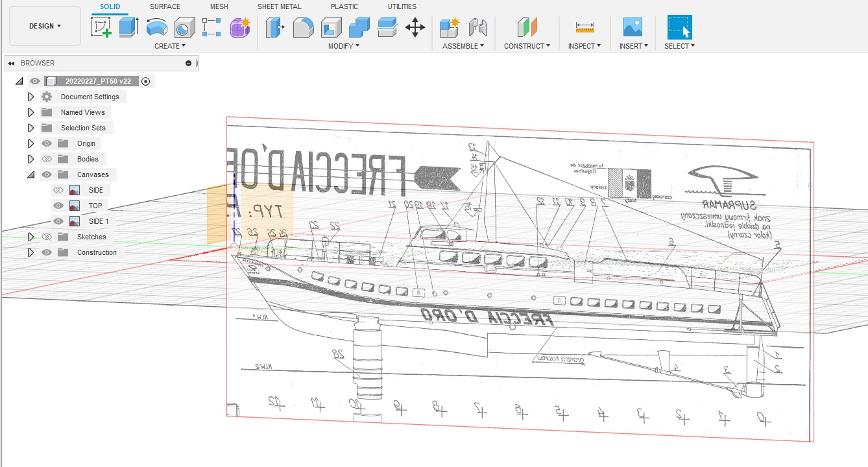Open the CONSTRUCT dropdown menu
Screen dimensions: 868x467
click(527, 46)
